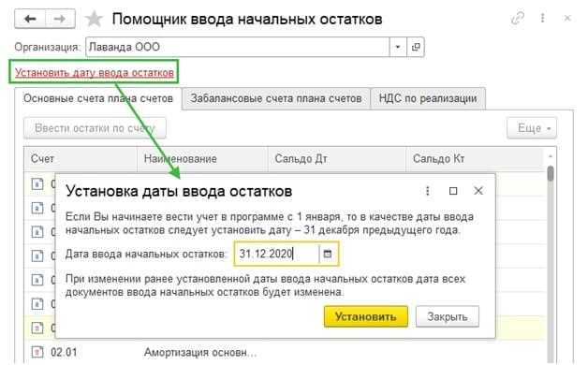Close the Помощник ввода начальных остатков window
Viewport: 588px width, 365px height.
tap(567, 18)
